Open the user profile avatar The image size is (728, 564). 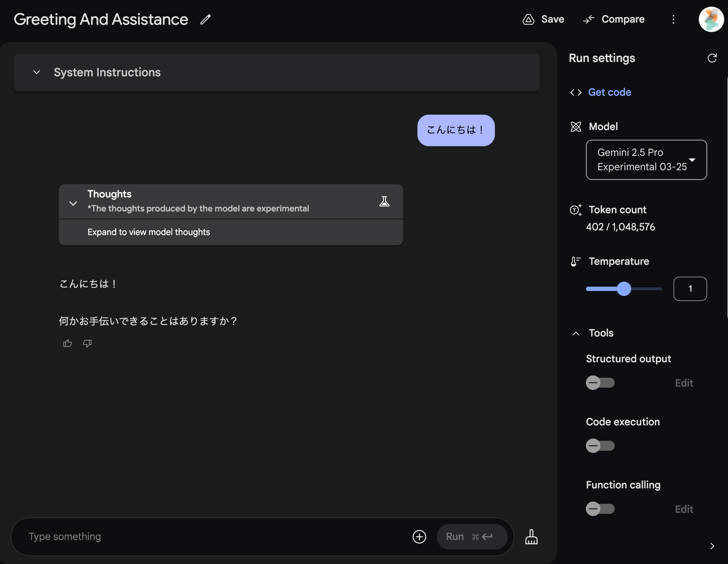pos(711,19)
